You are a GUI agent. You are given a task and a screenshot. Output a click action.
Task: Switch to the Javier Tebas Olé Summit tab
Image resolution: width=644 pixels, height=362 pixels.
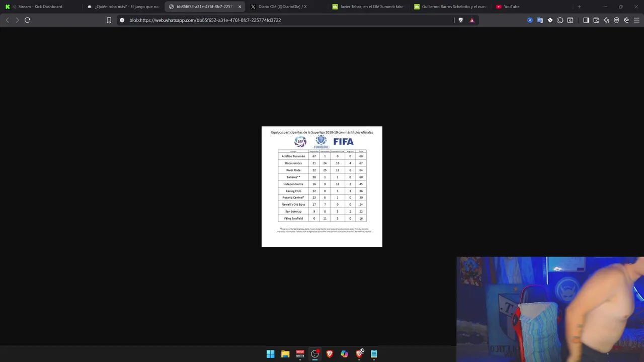(368, 7)
